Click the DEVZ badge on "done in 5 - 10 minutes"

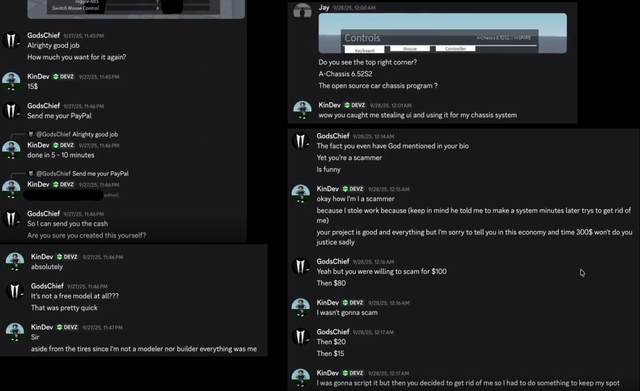point(63,145)
